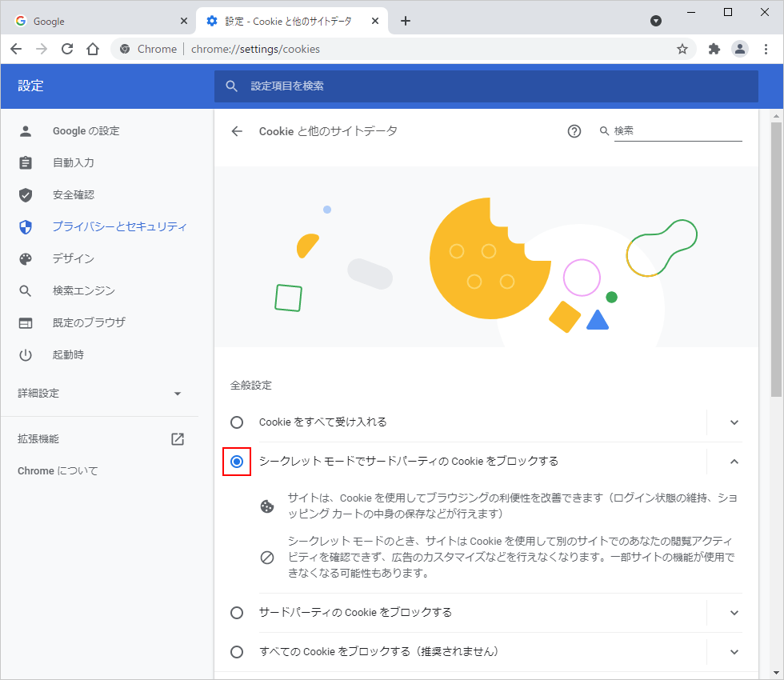Expand 詳細設定 section in sidebar
This screenshot has width=784, height=680.
pos(99,394)
